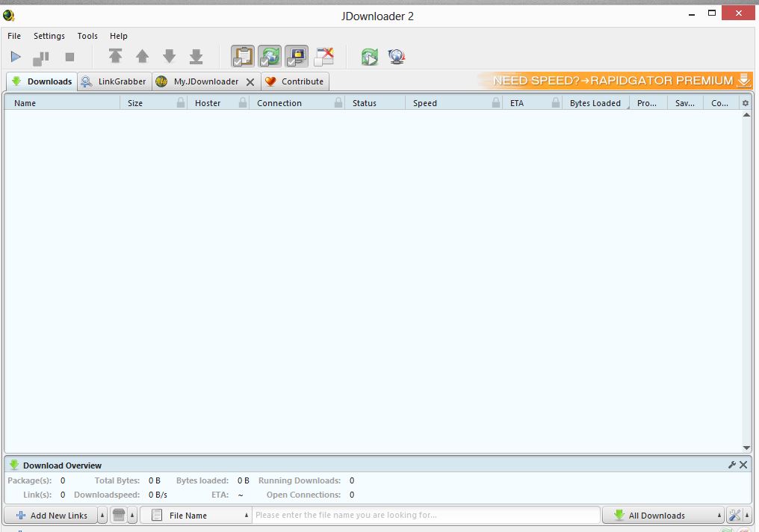Click the Sav... column header
Screen dimensions: 759x532
[685, 103]
